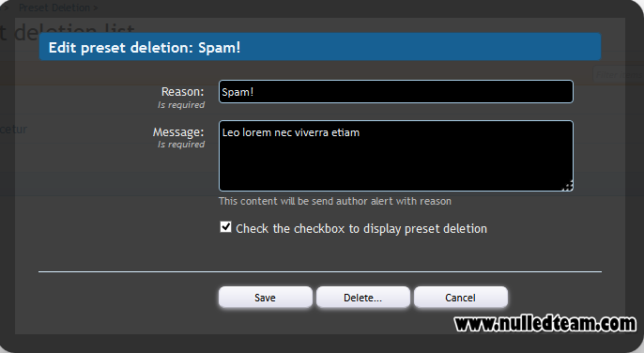Cancel editing the preset deletion
The height and width of the screenshot is (353, 644).
pyautogui.click(x=461, y=297)
